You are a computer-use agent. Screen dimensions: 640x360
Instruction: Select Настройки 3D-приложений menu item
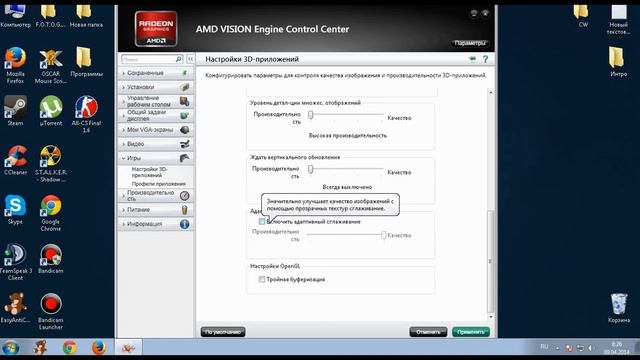(x=149, y=172)
